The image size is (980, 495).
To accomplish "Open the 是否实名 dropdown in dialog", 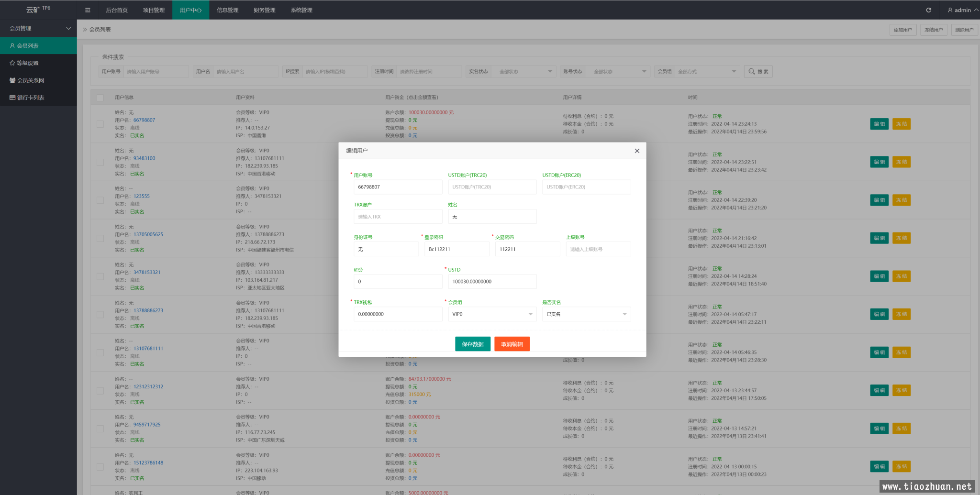I will (x=587, y=314).
